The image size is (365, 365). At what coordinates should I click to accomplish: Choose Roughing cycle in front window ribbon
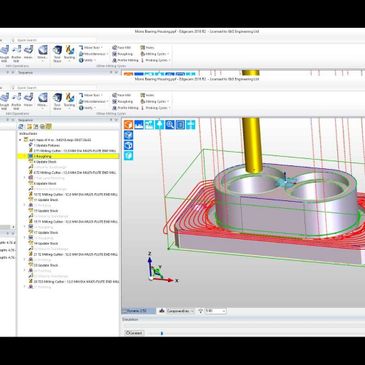coord(122,101)
